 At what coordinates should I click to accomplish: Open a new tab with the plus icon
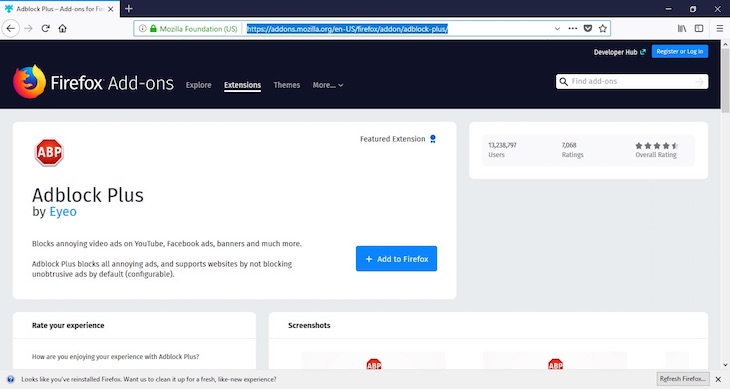(129, 8)
